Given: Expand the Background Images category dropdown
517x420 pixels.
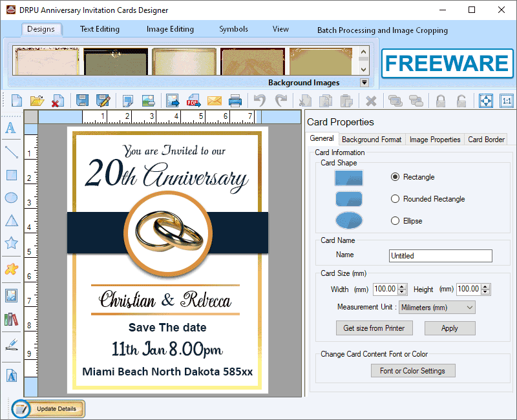Looking at the screenshot, I should 364,83.
